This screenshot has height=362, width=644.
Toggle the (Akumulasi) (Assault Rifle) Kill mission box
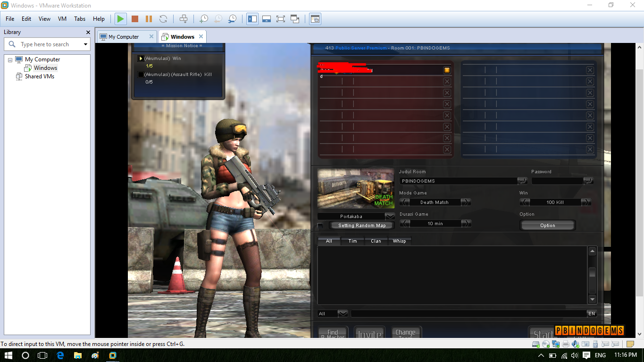click(140, 75)
